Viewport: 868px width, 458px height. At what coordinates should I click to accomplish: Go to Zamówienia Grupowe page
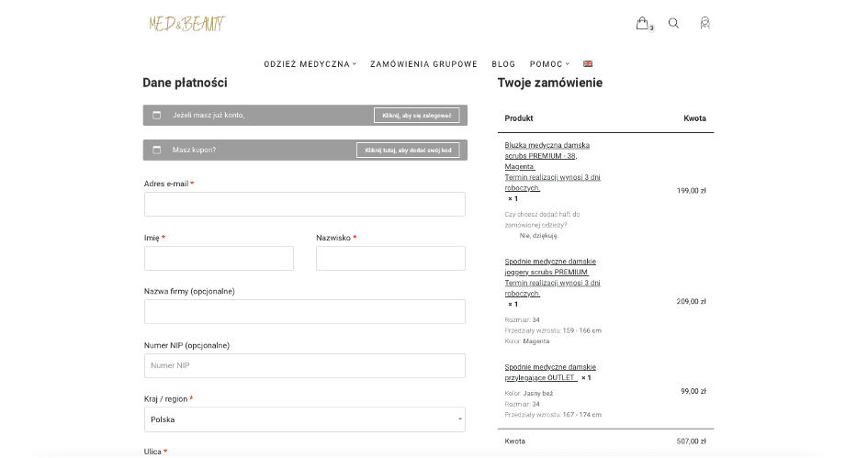423,64
